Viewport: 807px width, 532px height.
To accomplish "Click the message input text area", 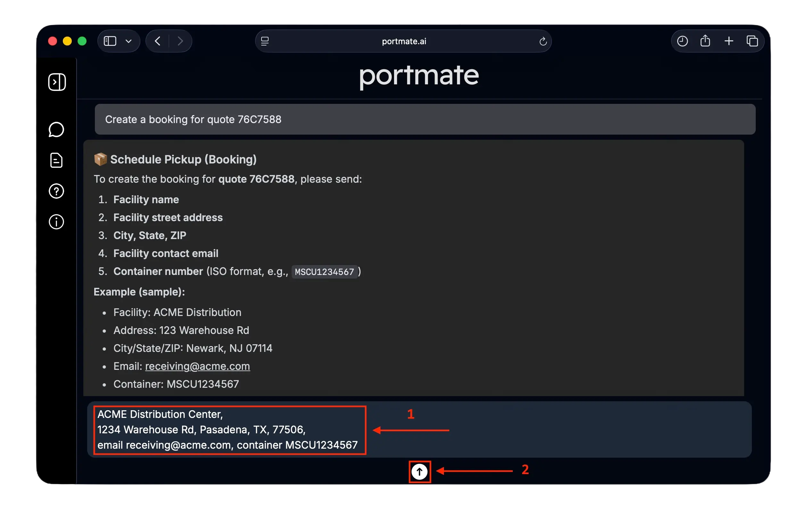I will pyautogui.click(x=419, y=430).
